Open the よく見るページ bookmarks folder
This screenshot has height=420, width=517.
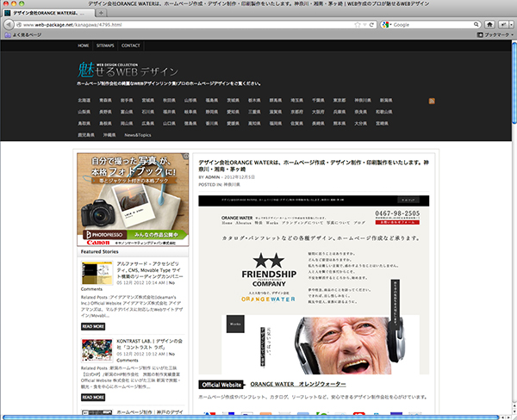pos(23,35)
